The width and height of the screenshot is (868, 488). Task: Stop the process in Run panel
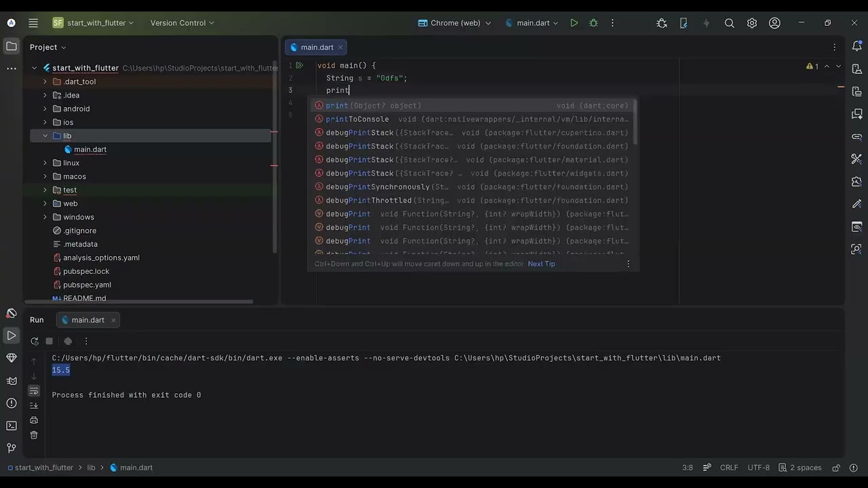50,341
